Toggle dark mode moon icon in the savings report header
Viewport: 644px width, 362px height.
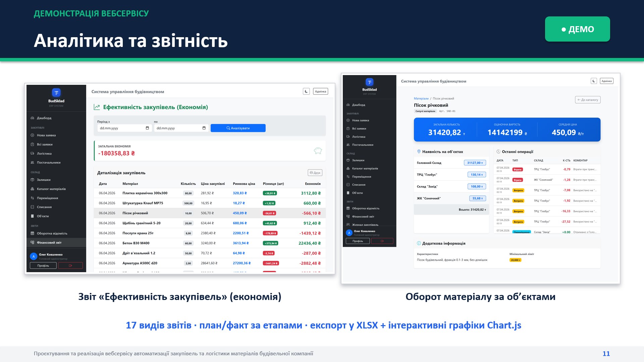(306, 91)
